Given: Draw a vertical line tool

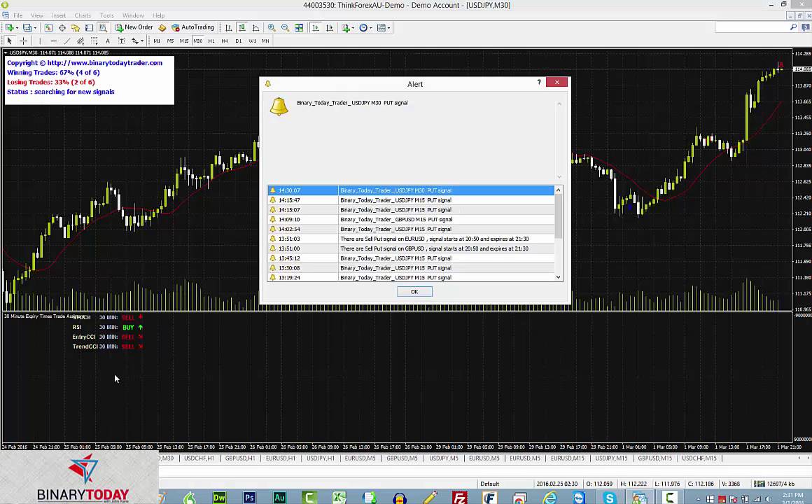Looking at the screenshot, I should (x=40, y=41).
